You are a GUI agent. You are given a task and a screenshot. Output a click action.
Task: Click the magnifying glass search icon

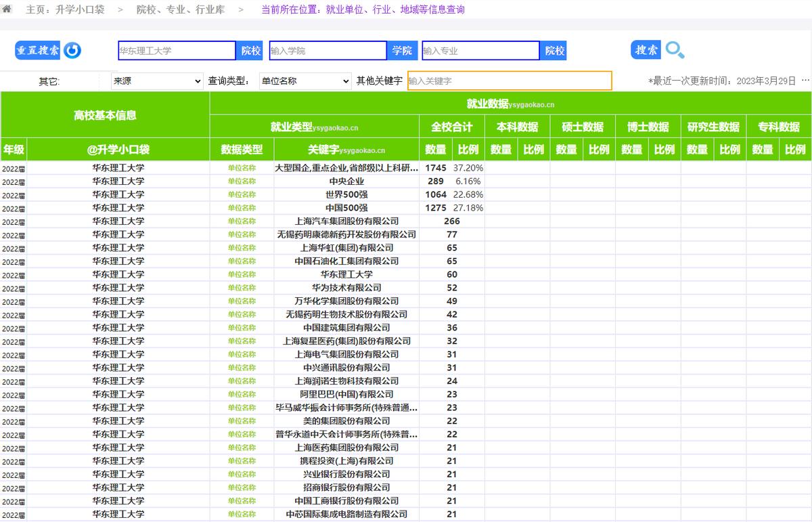(675, 50)
